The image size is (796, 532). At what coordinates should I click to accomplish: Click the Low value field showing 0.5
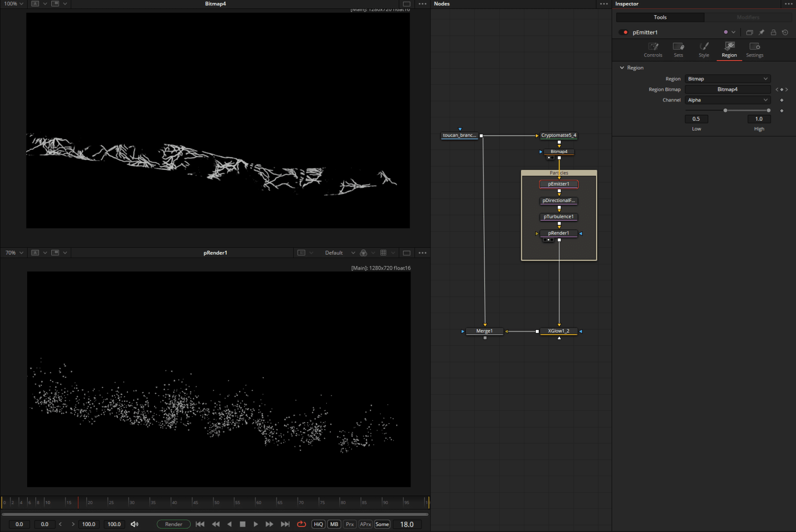(x=696, y=119)
